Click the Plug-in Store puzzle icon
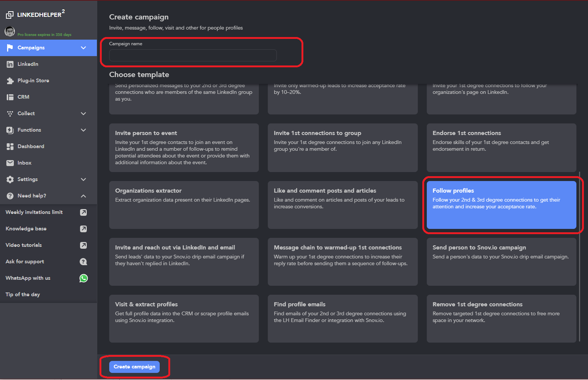The height and width of the screenshot is (380, 588). [x=10, y=81]
